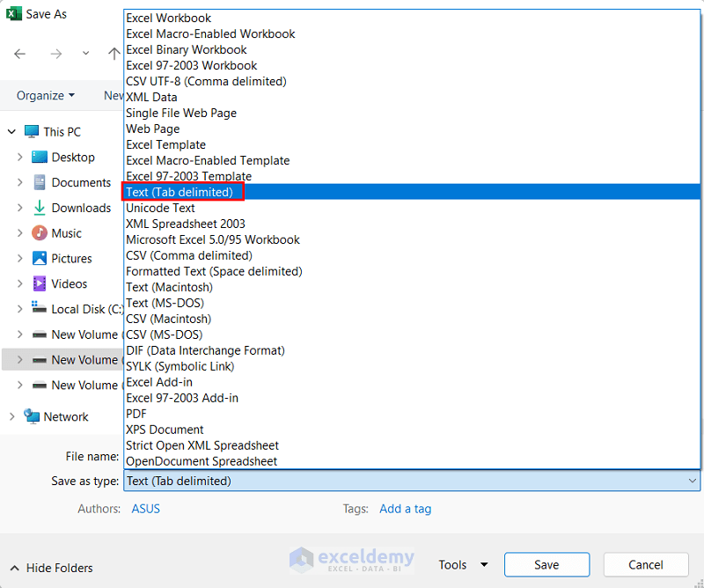Choose Excel Template file type
Screen dimensions: 704x588
(412, 144)
